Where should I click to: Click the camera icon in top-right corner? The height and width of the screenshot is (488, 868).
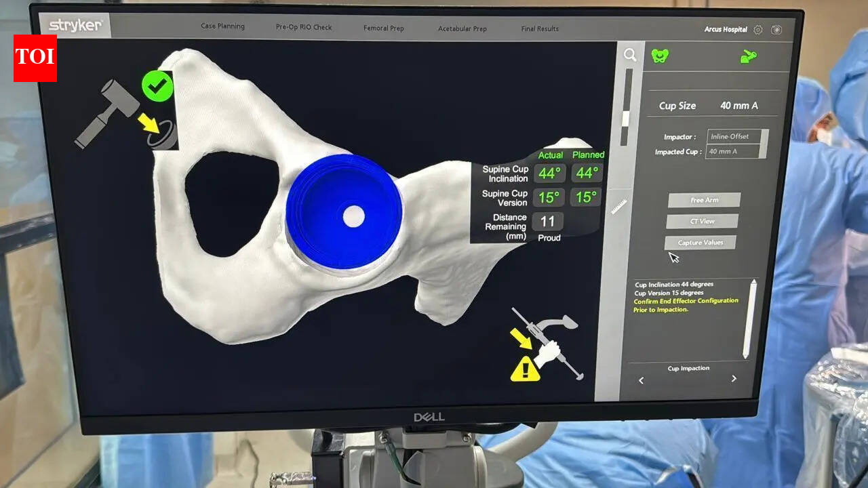[776, 30]
